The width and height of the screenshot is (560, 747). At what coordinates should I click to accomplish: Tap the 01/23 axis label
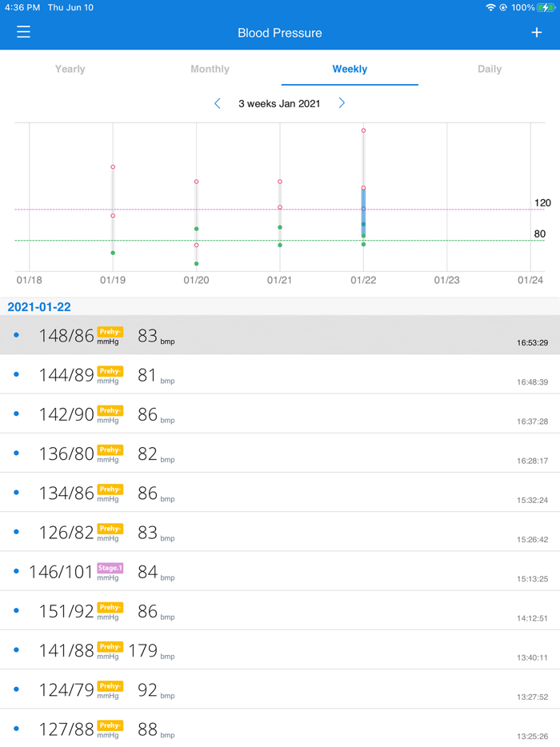click(446, 280)
